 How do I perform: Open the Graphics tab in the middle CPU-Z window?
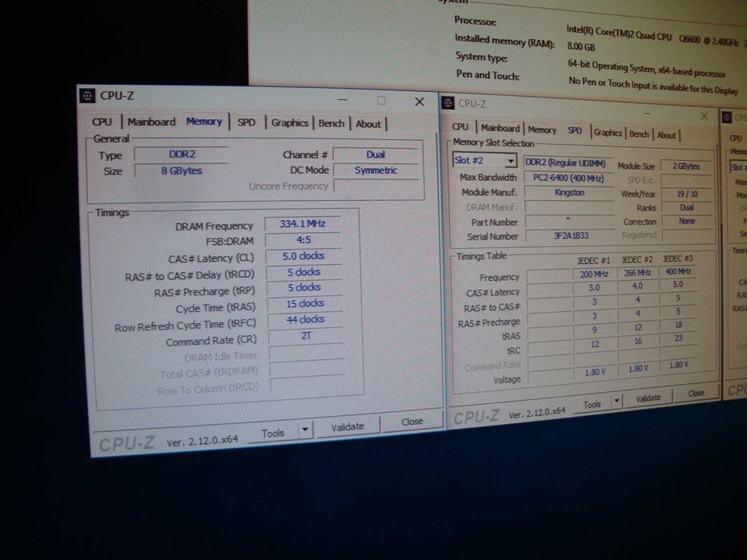608,133
